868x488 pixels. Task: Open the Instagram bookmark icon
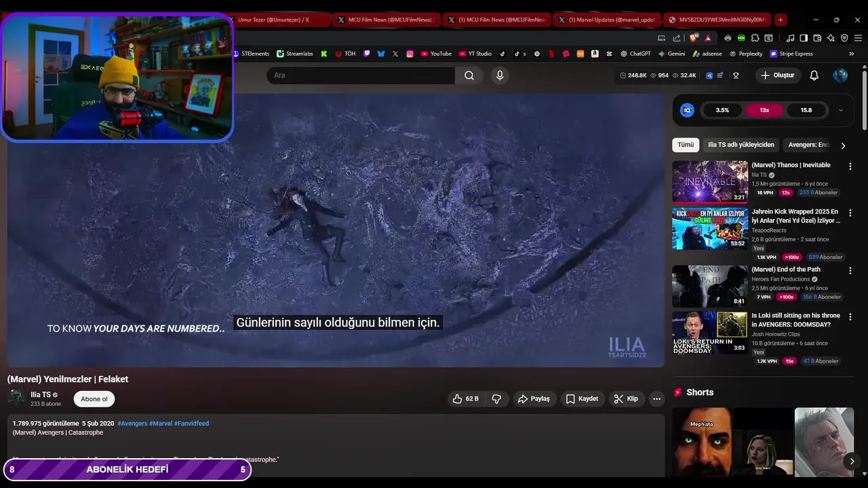(x=410, y=54)
